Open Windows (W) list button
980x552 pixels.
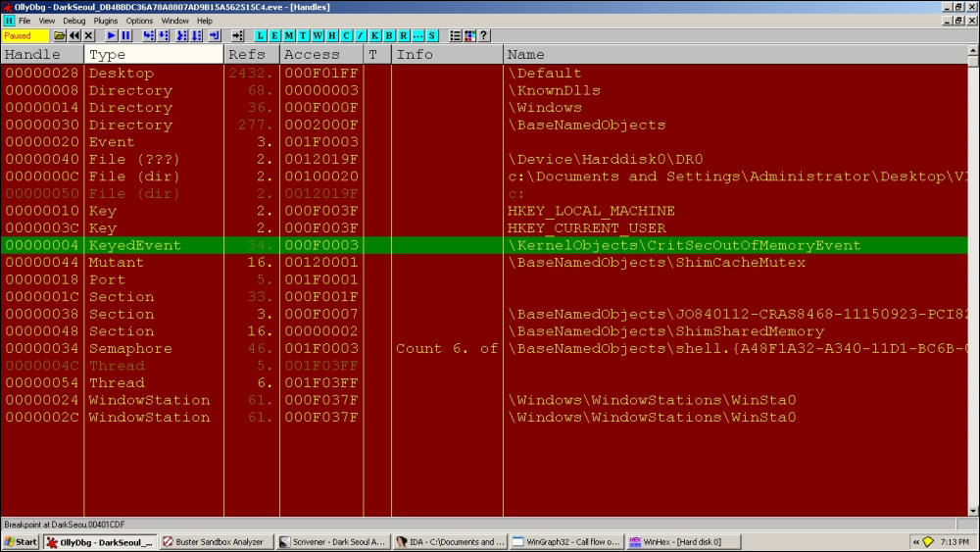[x=318, y=35]
